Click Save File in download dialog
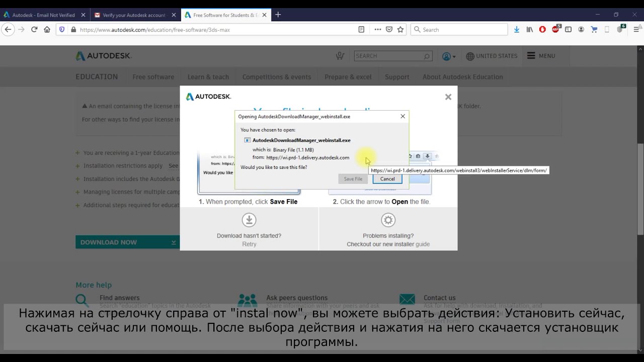The height and width of the screenshot is (362, 644). [353, 178]
